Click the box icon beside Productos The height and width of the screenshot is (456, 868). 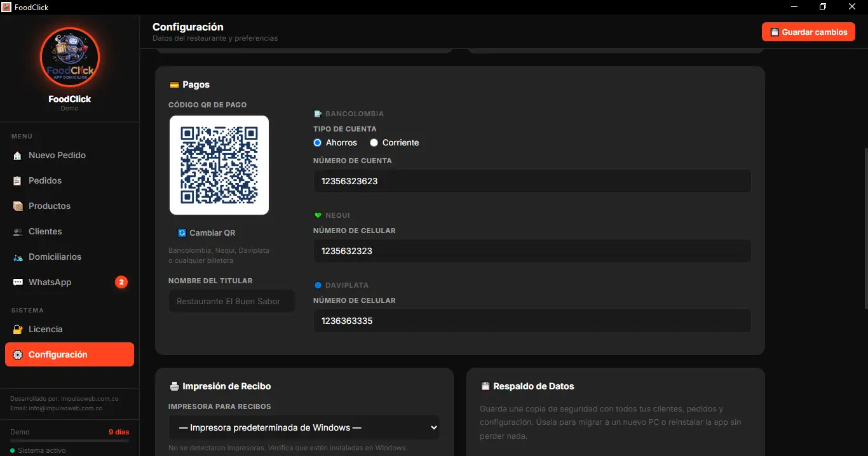coord(17,206)
